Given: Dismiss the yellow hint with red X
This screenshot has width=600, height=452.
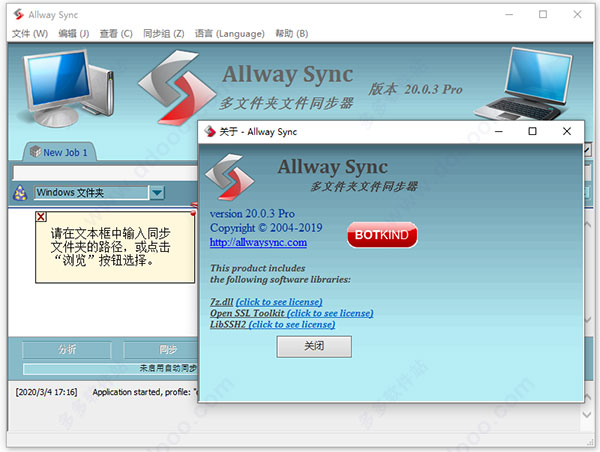Looking at the screenshot, I should [x=41, y=217].
